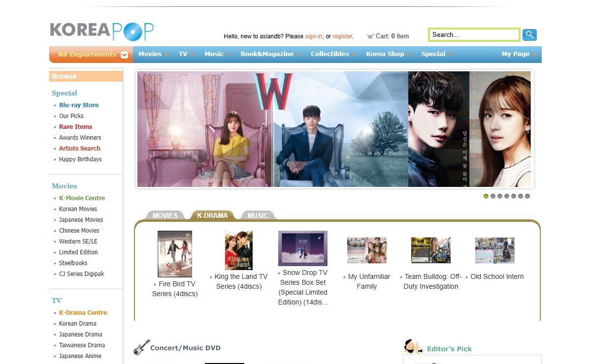The image size is (591, 364).
Task: Click the guitar icon beside Concert/Music DVD
Action: point(141,347)
